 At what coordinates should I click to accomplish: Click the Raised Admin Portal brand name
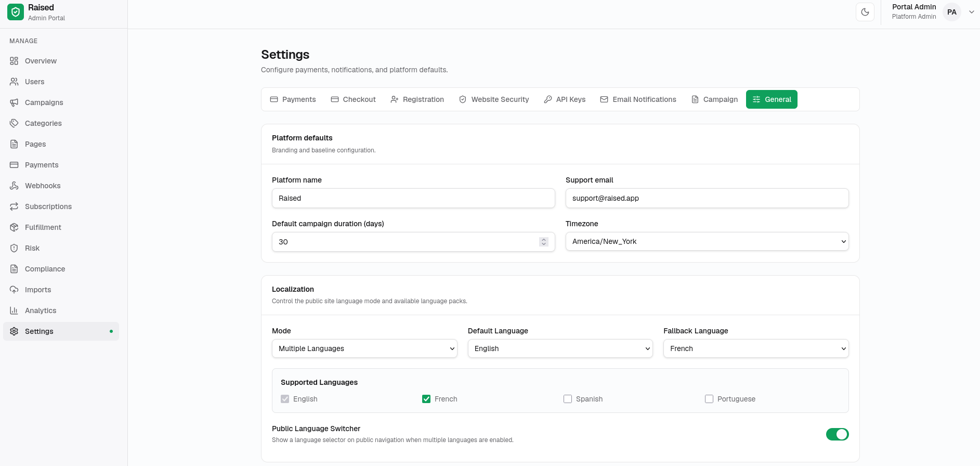click(46, 12)
